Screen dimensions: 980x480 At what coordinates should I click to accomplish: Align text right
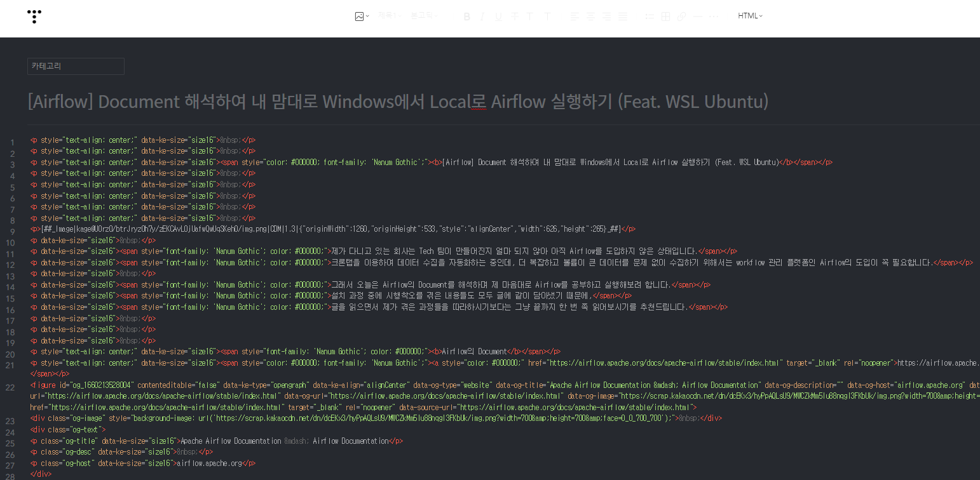pos(607,17)
